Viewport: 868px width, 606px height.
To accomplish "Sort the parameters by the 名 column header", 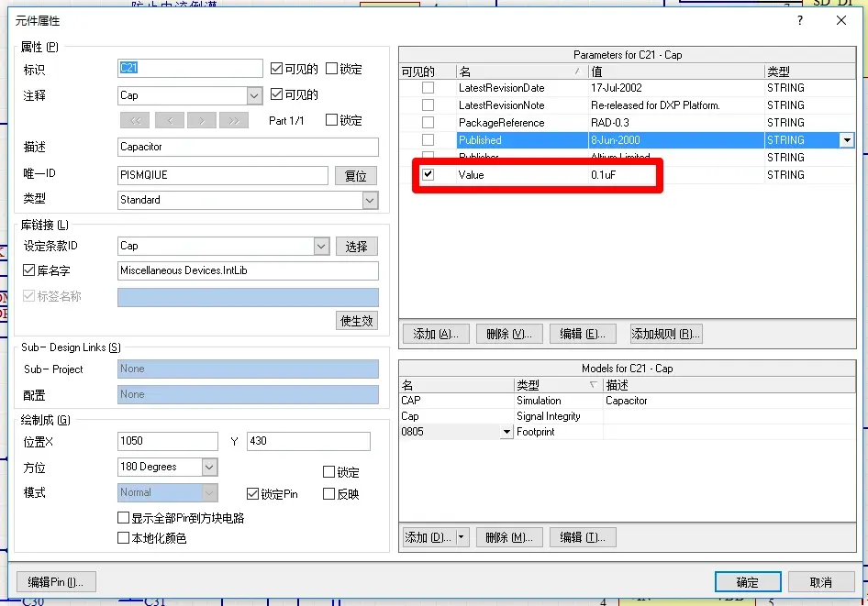I will click(521, 72).
